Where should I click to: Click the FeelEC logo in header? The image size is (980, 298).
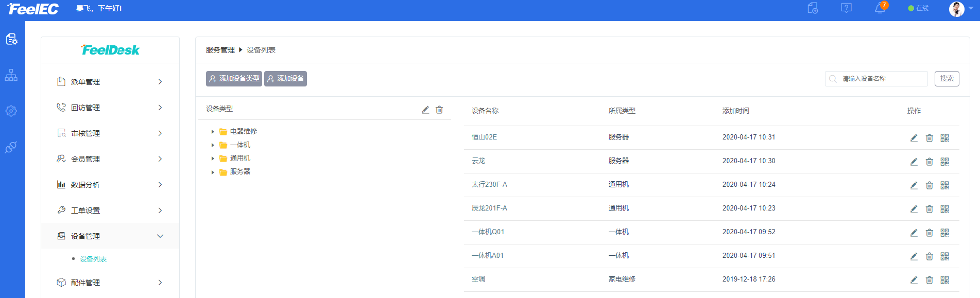click(x=33, y=9)
